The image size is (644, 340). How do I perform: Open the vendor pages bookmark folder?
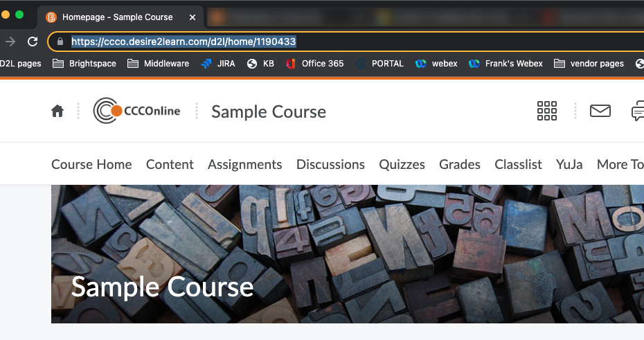point(589,64)
